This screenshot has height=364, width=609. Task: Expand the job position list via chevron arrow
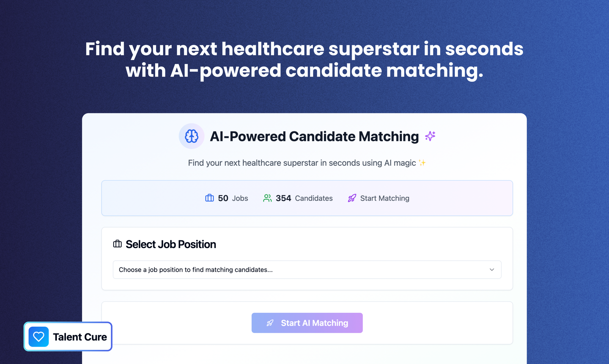492,270
